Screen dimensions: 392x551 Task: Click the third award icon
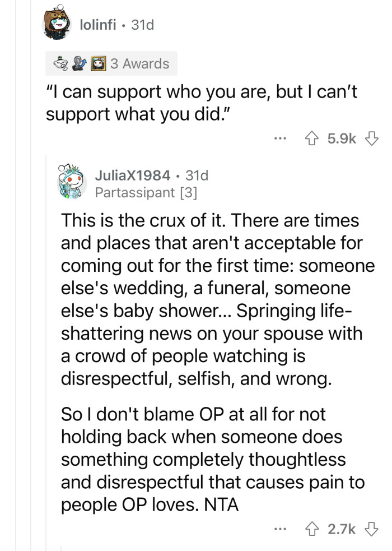pyautogui.click(x=98, y=63)
